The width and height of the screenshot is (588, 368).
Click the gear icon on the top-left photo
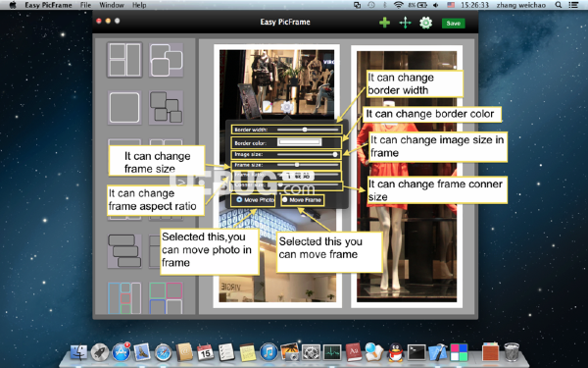(287, 107)
